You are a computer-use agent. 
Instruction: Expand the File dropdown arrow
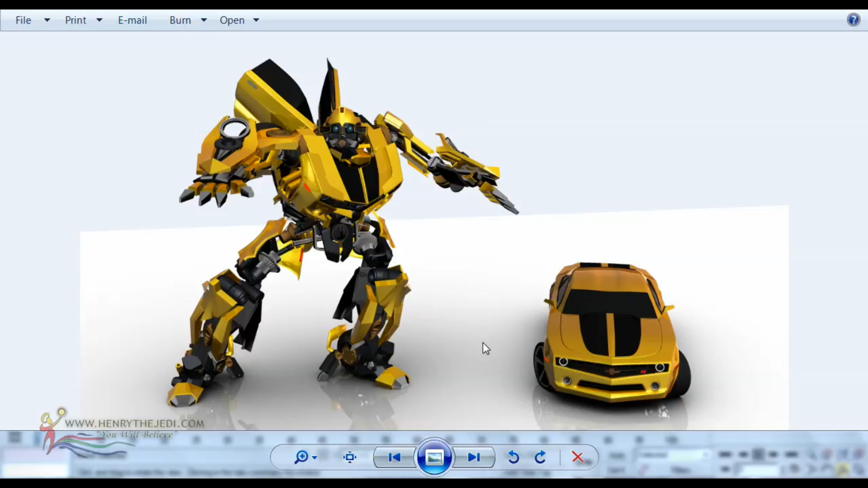point(47,20)
